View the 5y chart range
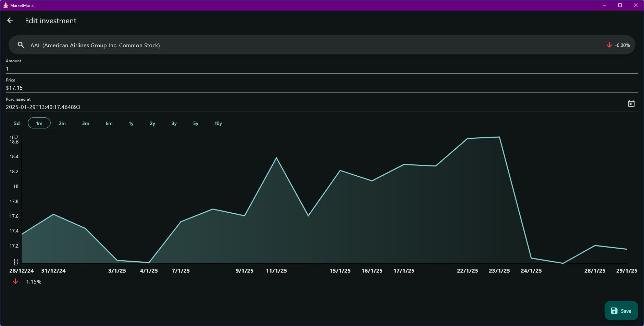644x326 pixels. click(196, 123)
